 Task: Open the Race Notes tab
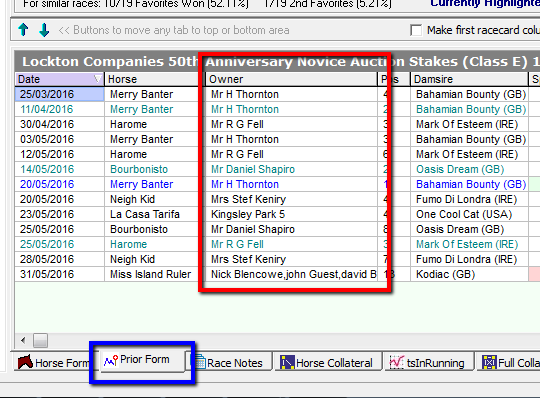[229, 363]
